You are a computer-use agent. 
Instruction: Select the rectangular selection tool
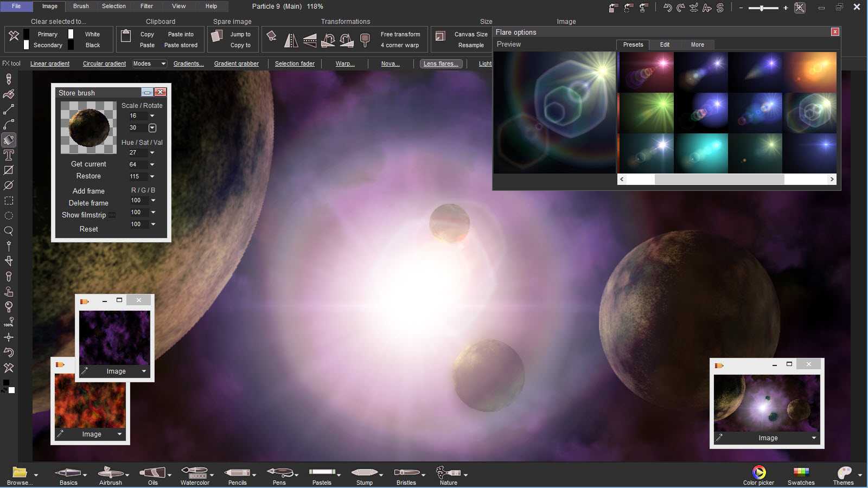pyautogui.click(x=9, y=201)
